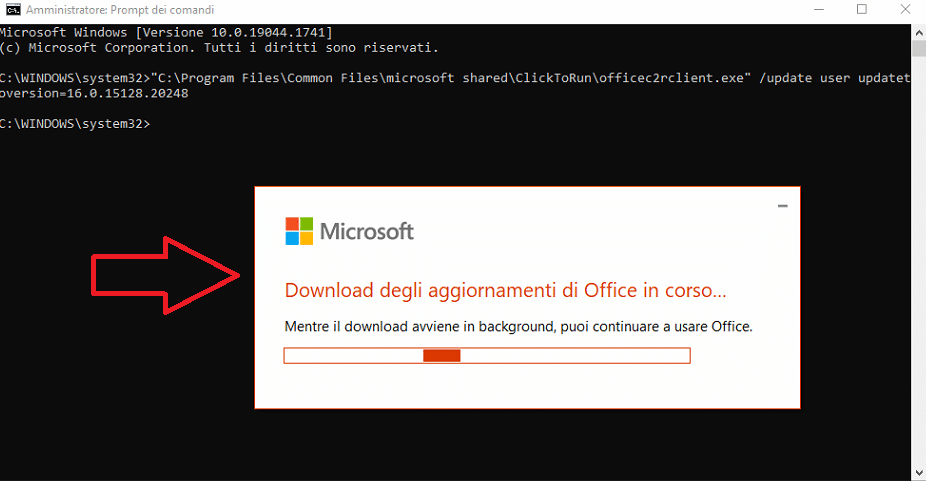926x481 pixels.
Task: Click the Microsoft four-color logo
Action: point(299,231)
